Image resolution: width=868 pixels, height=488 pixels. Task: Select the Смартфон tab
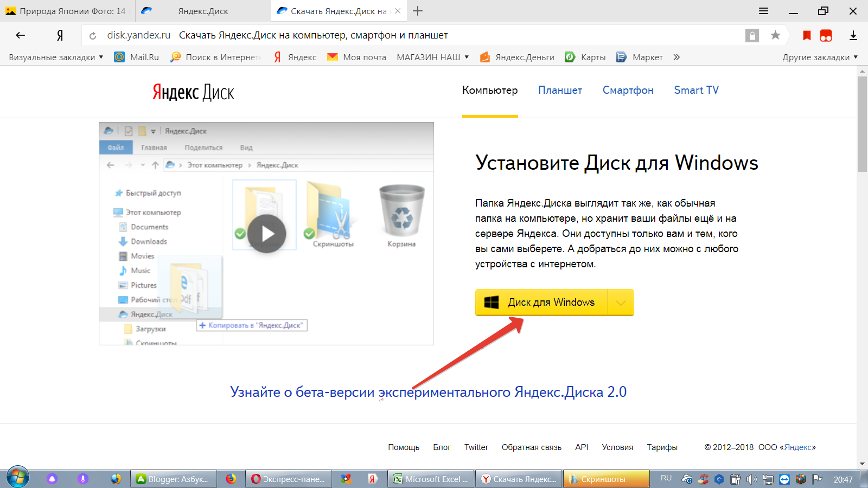628,90
